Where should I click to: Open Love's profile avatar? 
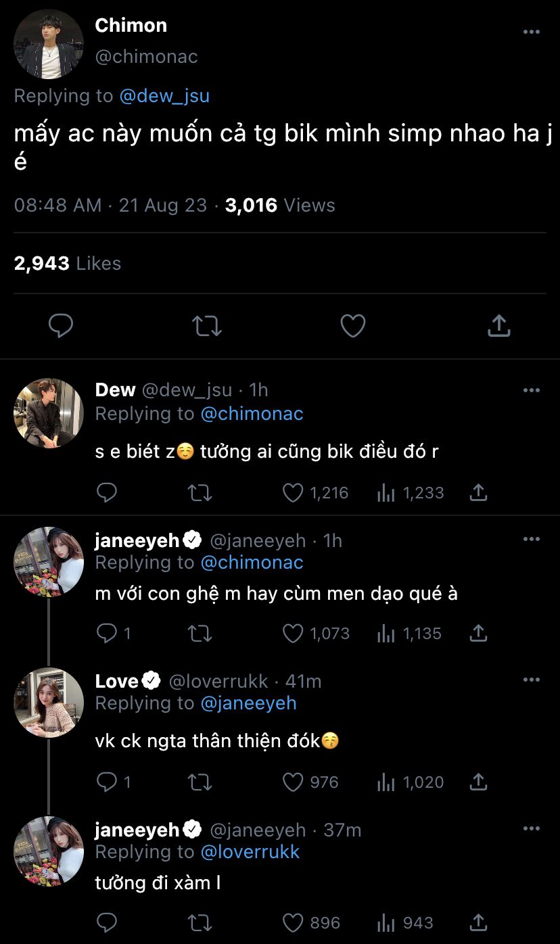coord(49,702)
